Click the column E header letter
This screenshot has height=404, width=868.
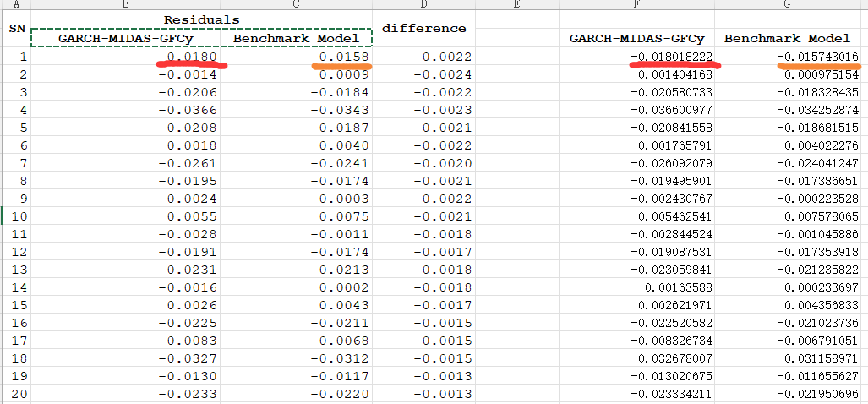[516, 4]
